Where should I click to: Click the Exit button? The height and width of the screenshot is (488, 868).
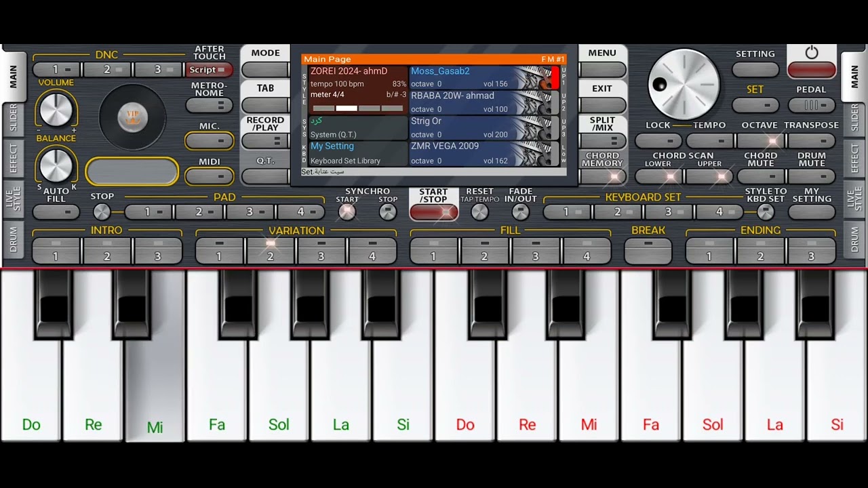602,105
